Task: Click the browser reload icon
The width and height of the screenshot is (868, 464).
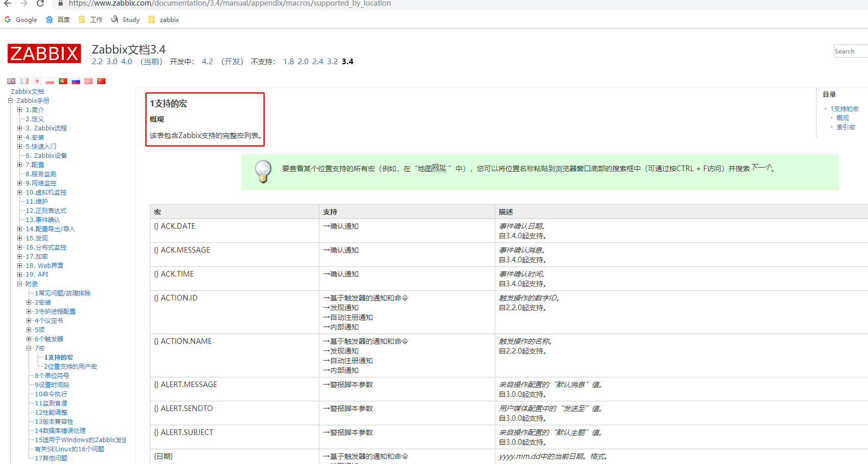Action: tap(40, 3)
